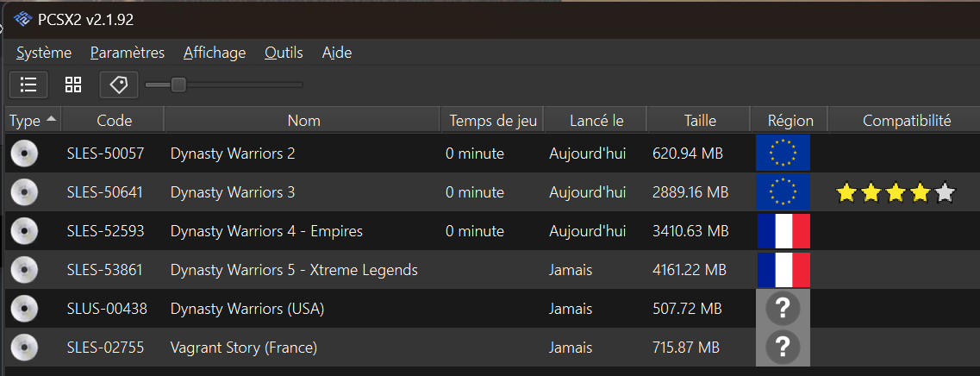This screenshot has width=980, height=376.
Task: Sort list by the Nom column
Action: (x=303, y=121)
